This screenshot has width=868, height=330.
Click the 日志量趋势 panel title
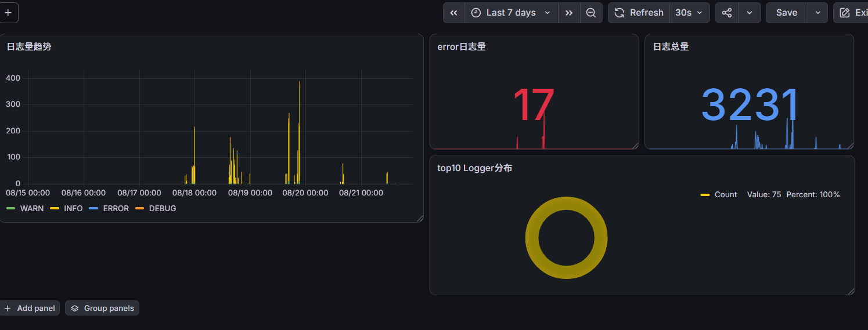[29, 46]
